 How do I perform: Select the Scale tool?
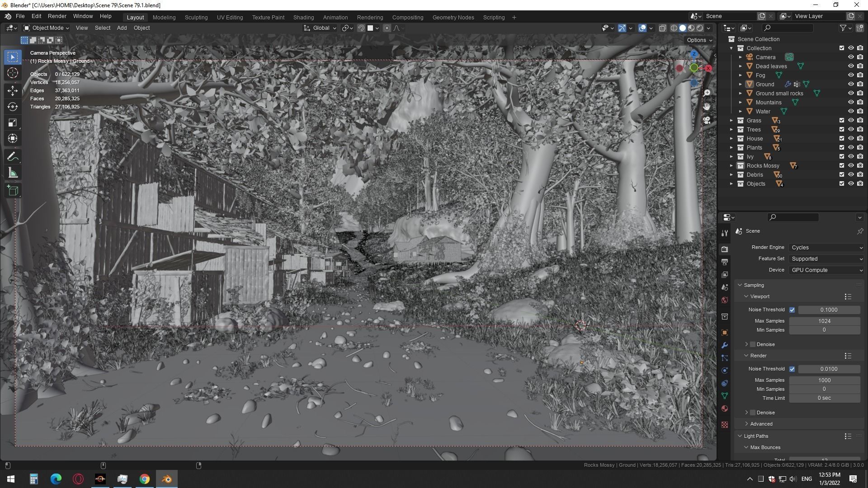(x=13, y=123)
